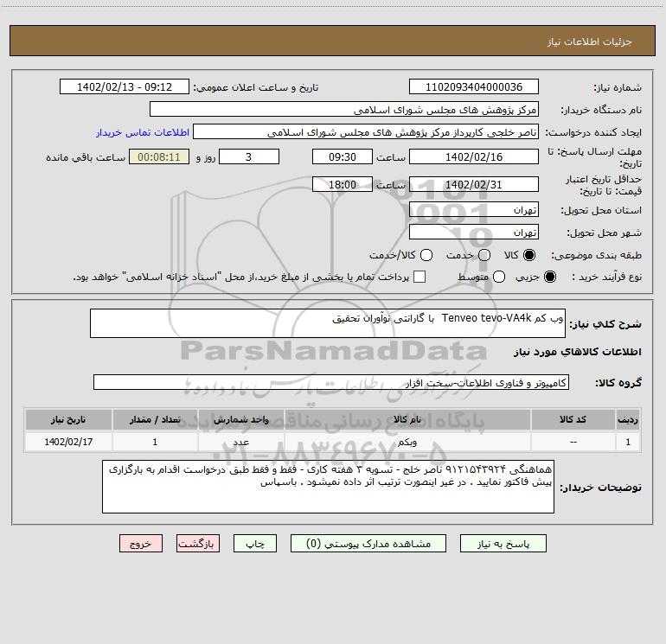Click the remaining time 00:08:11 field
The width and height of the screenshot is (666, 644).
(x=159, y=157)
